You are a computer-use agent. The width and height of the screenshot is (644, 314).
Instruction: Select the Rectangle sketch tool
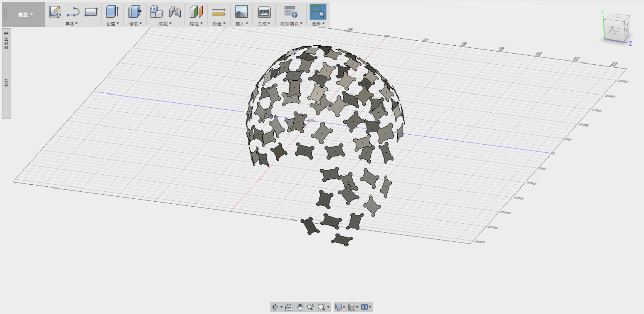pos(91,11)
